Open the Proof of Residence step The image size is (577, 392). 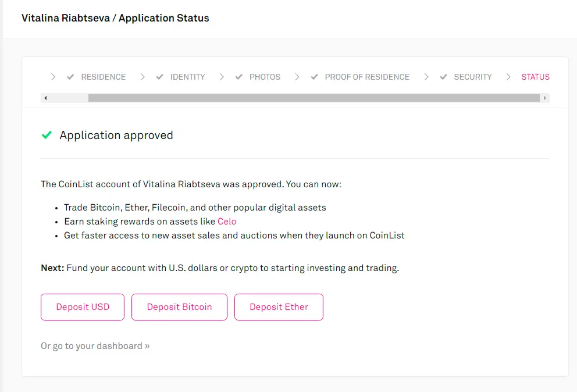click(367, 77)
